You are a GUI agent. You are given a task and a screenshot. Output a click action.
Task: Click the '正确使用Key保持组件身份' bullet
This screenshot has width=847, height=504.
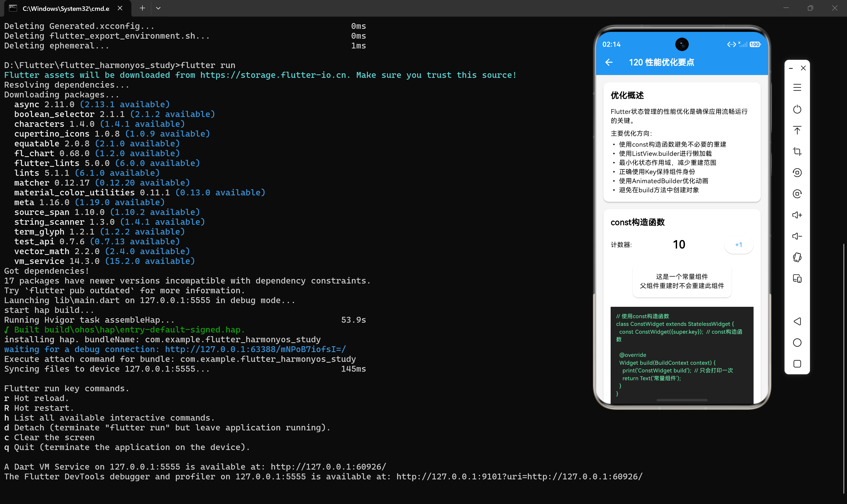pyautogui.click(x=657, y=172)
